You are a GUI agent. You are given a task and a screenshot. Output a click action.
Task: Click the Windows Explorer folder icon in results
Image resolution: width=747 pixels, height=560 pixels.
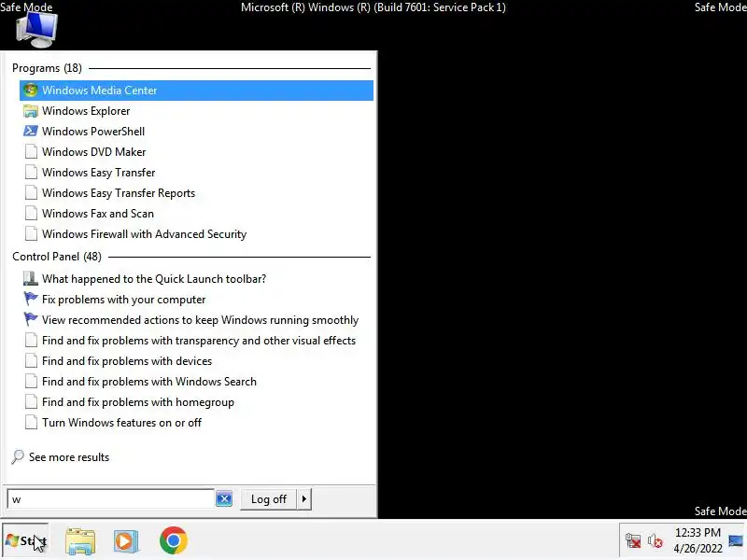31,111
